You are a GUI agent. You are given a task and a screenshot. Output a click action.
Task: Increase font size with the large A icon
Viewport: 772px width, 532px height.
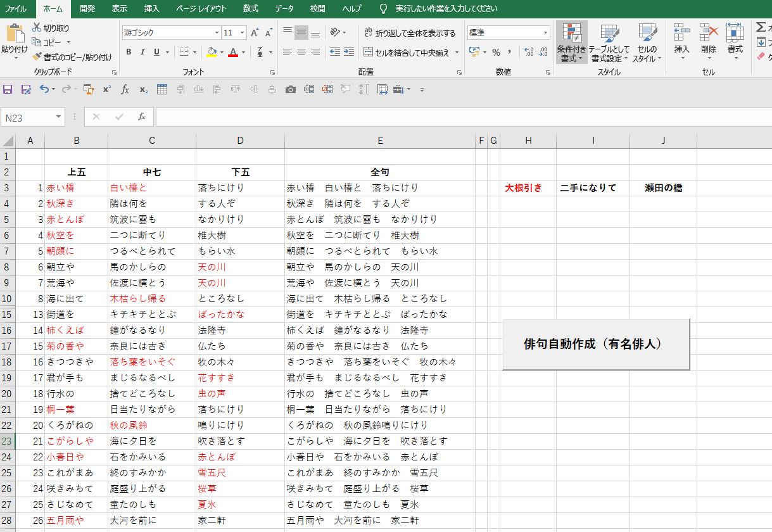coord(255,33)
